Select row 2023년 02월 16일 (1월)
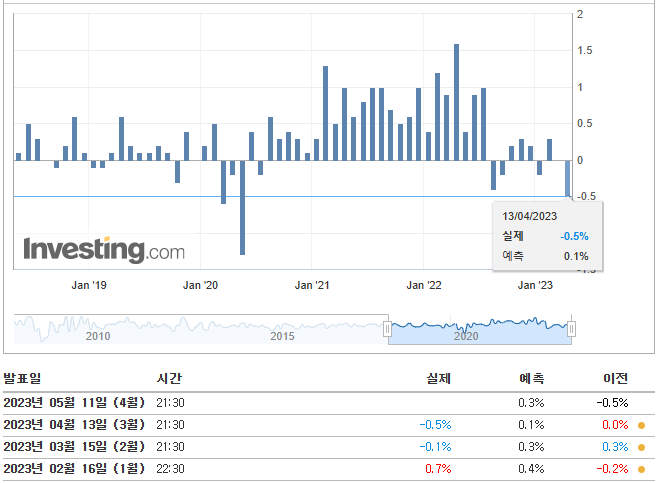The width and height of the screenshot is (659, 483). point(329,469)
